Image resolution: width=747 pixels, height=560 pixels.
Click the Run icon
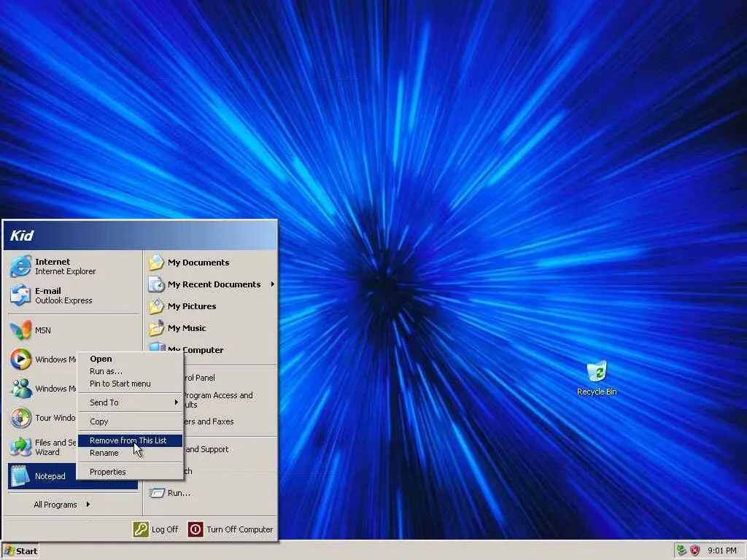pyautogui.click(x=156, y=493)
